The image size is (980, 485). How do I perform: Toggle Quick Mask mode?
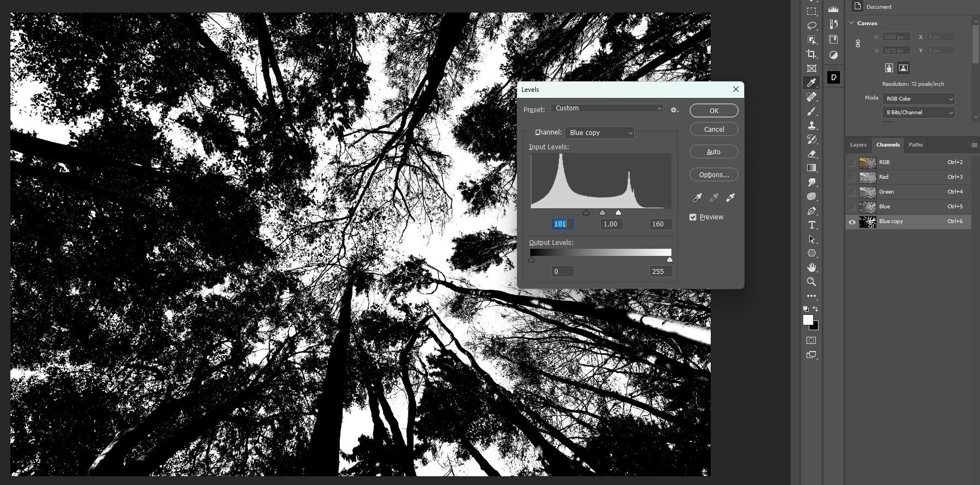pos(811,340)
